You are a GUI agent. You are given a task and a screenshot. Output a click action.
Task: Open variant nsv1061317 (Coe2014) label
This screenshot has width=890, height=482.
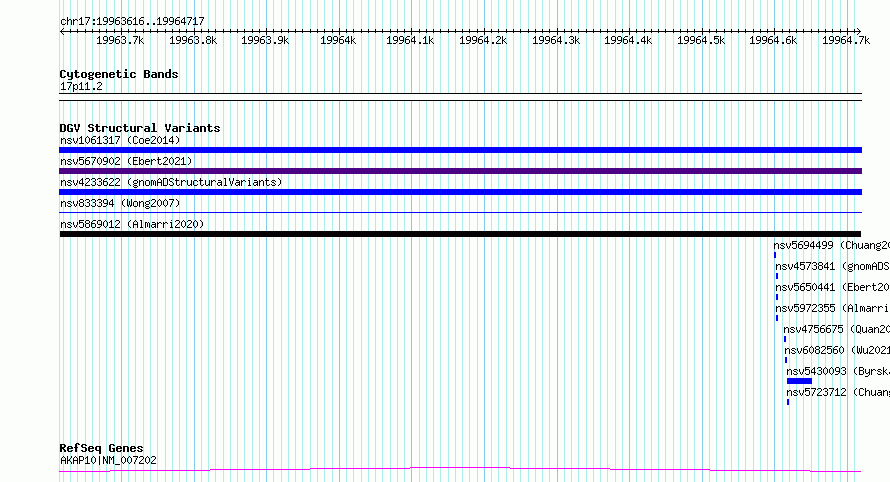[x=120, y=140]
